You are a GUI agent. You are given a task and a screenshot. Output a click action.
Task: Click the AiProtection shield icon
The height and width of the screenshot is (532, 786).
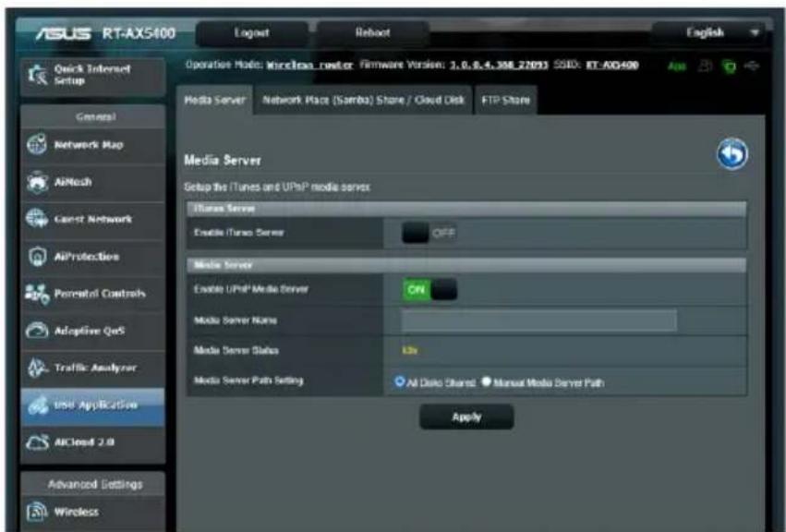(37, 256)
